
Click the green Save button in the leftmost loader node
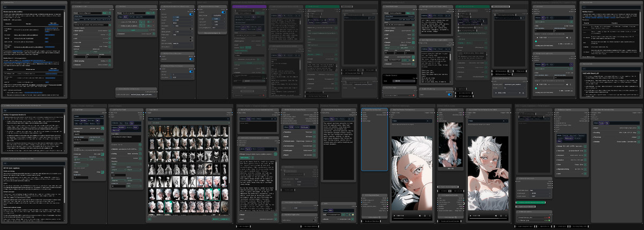106,12
